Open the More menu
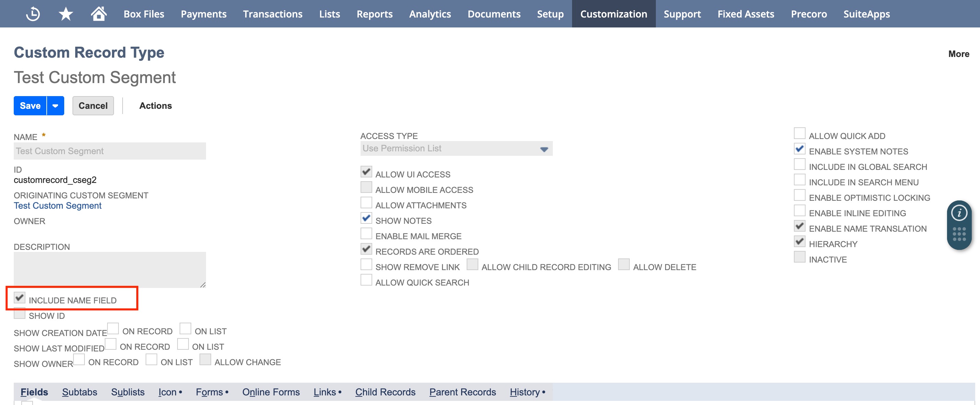 point(958,54)
